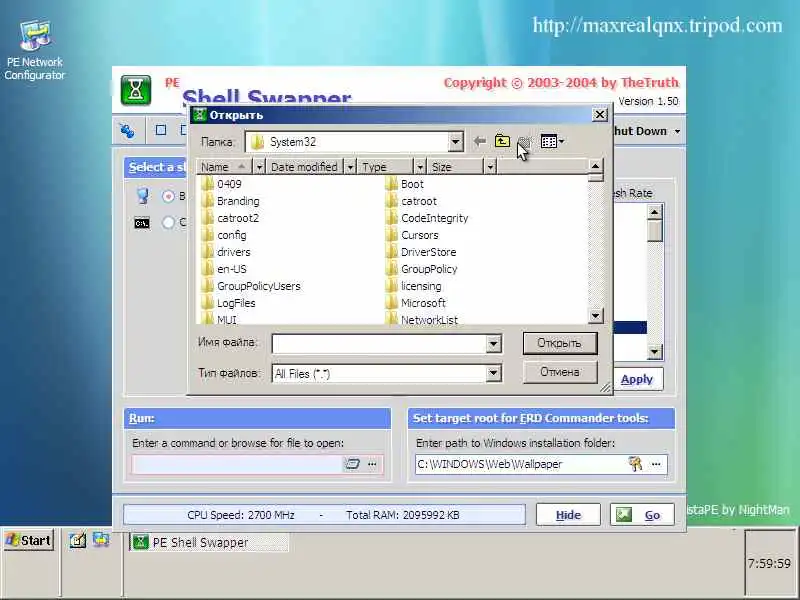Open the DriverStore folder
Screen dimensions: 800x600
pos(421,252)
